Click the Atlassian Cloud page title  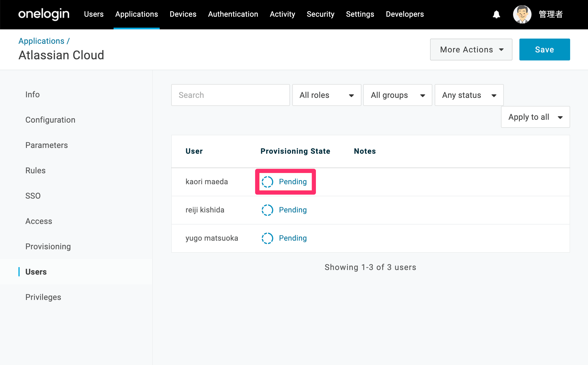(61, 55)
